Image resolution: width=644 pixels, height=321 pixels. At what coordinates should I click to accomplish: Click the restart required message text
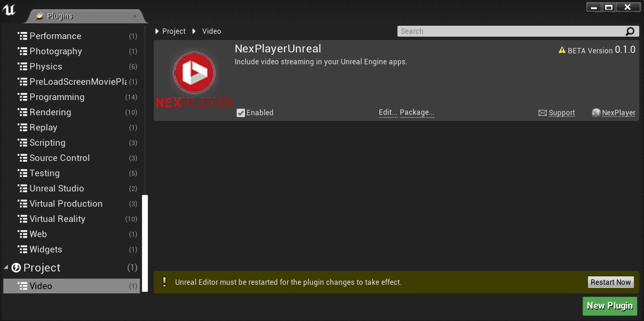(288, 282)
